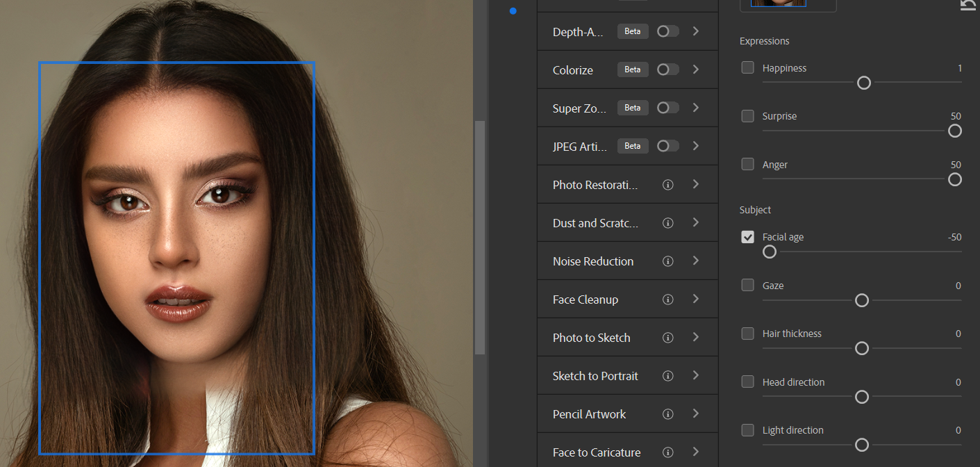Click info icon for Sketch to Portrait
This screenshot has width=980, height=467.
click(x=668, y=376)
